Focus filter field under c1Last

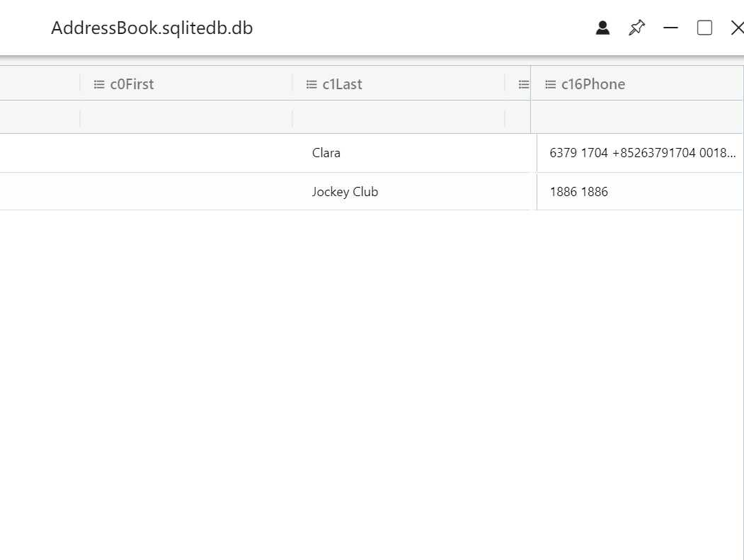click(399, 118)
